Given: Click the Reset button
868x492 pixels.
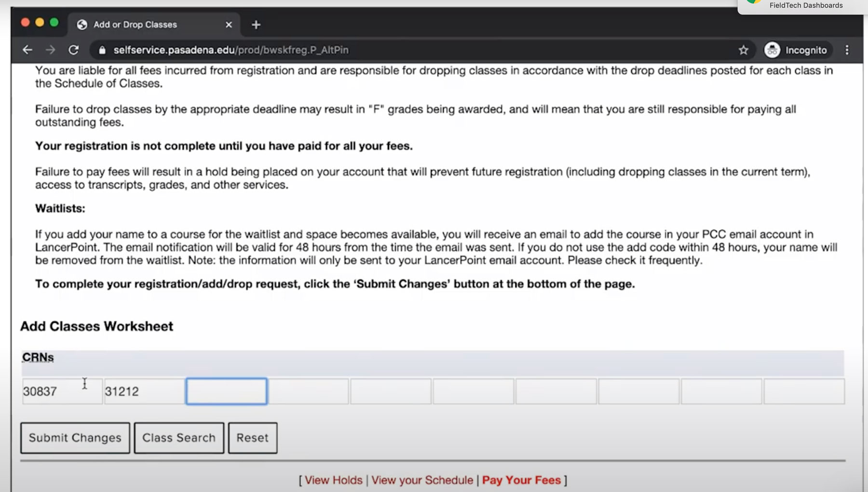Looking at the screenshot, I should [252, 438].
